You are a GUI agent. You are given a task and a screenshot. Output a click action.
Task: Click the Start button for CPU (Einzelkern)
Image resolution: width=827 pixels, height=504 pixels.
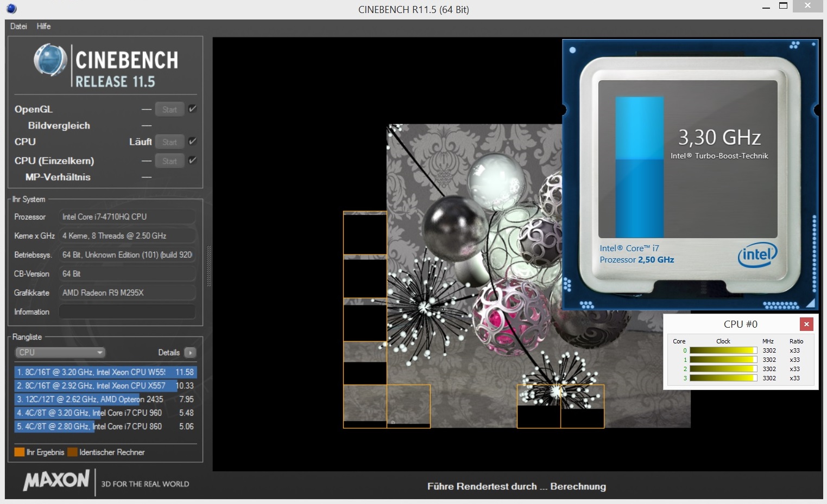(x=169, y=161)
